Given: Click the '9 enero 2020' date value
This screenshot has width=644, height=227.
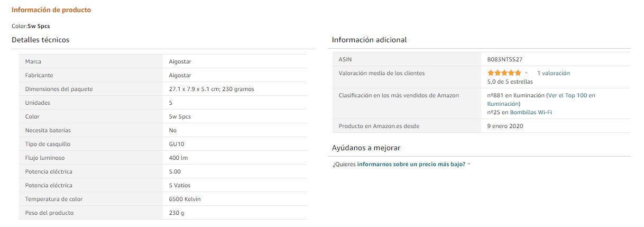Looking at the screenshot, I should (505, 126).
